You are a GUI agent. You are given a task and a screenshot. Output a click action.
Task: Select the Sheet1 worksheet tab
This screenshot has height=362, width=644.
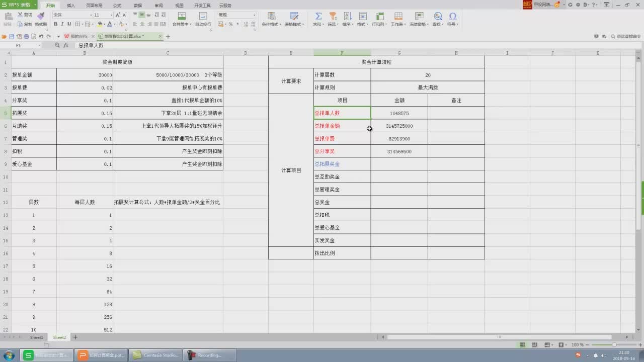[x=37, y=337]
